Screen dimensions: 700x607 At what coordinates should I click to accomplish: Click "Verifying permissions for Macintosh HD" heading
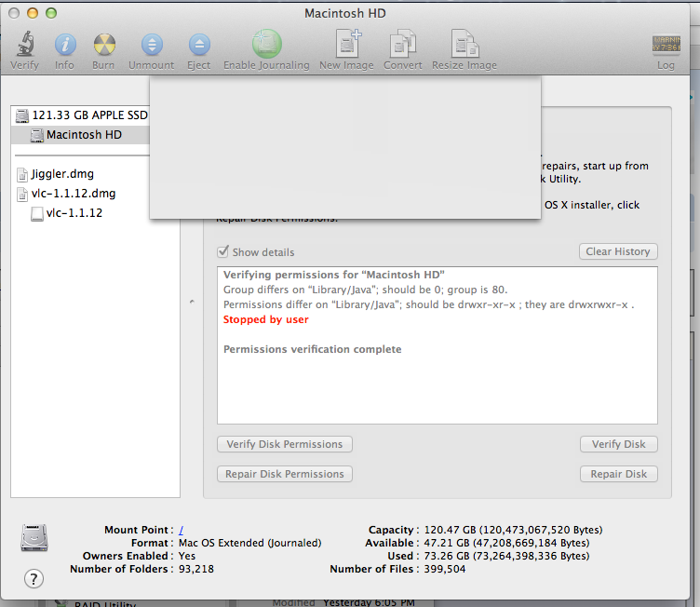pos(334,275)
